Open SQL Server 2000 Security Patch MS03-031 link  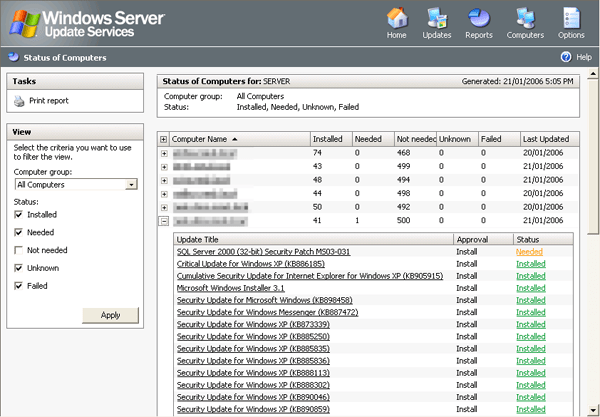[x=263, y=252]
